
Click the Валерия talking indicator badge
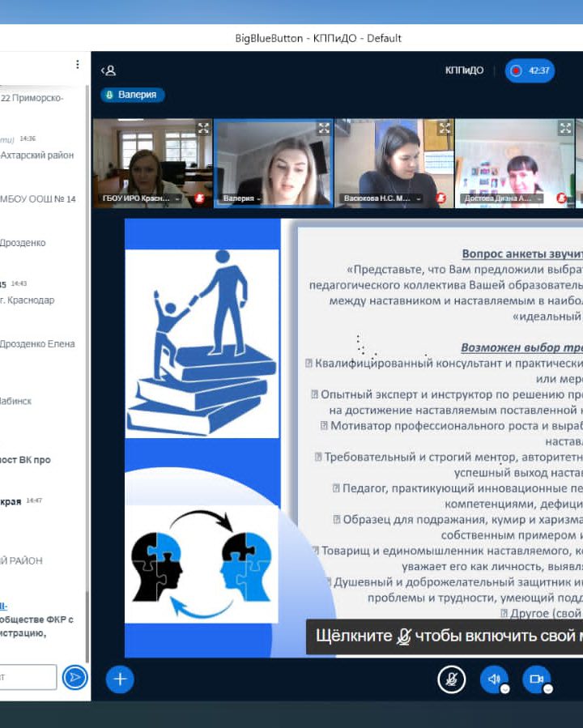pyautogui.click(x=133, y=95)
